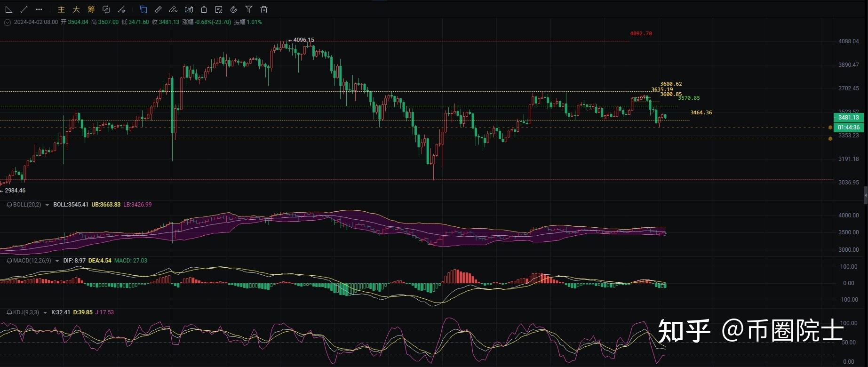Click the K:32.41 value

point(61,312)
